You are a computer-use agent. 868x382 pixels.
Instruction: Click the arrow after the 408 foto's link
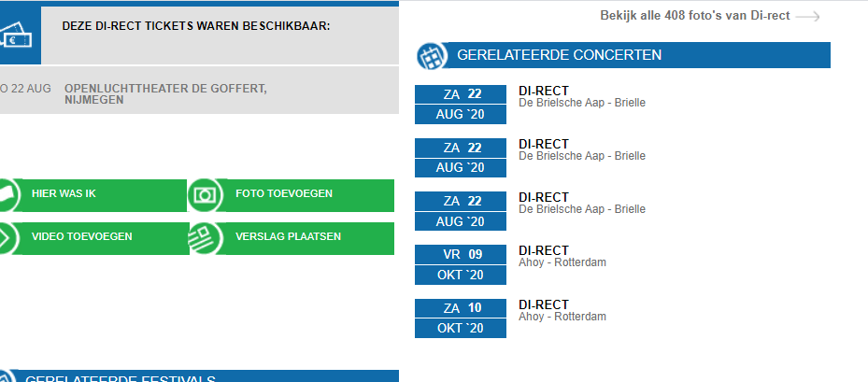pos(808,16)
